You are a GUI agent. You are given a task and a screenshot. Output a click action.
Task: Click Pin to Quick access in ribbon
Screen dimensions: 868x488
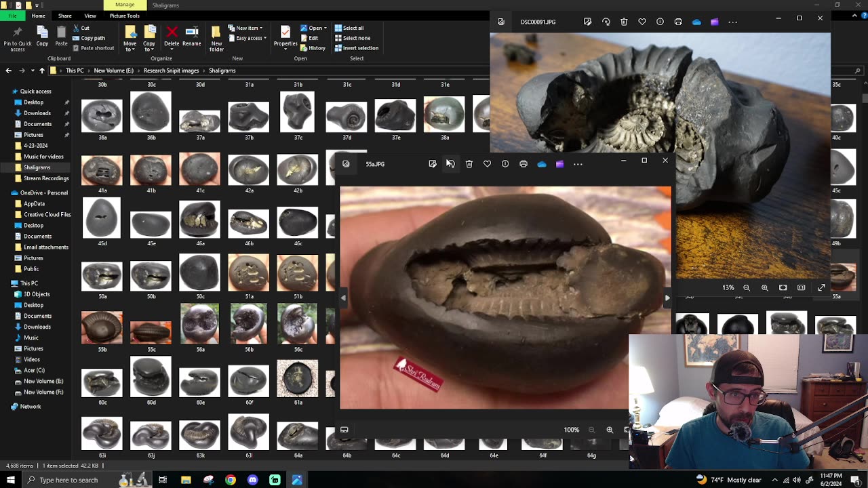[18, 39]
